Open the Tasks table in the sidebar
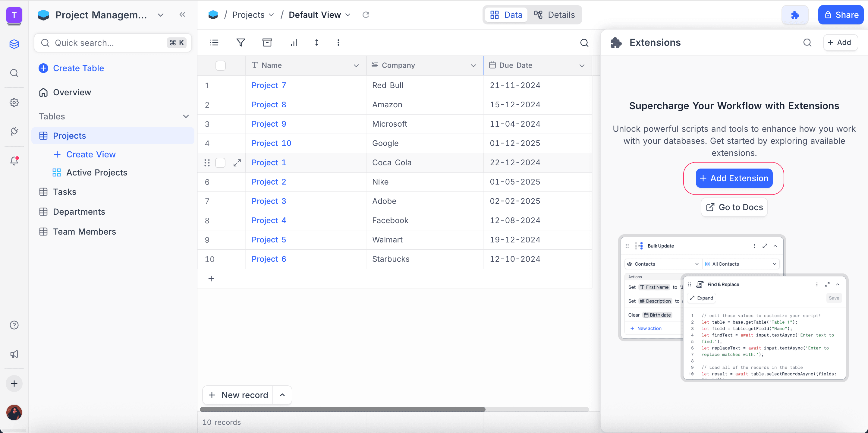The width and height of the screenshot is (868, 433). coord(65,192)
